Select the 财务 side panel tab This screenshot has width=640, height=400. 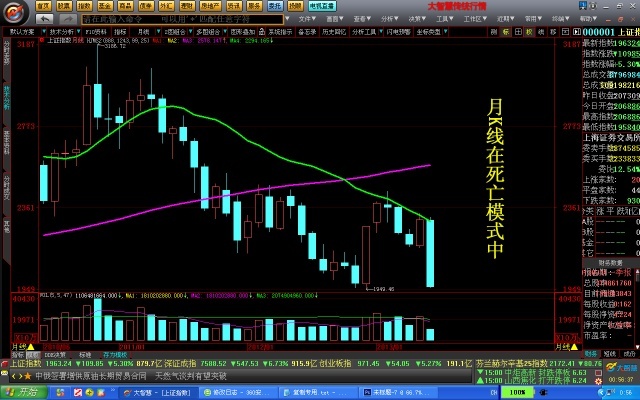click(x=591, y=354)
